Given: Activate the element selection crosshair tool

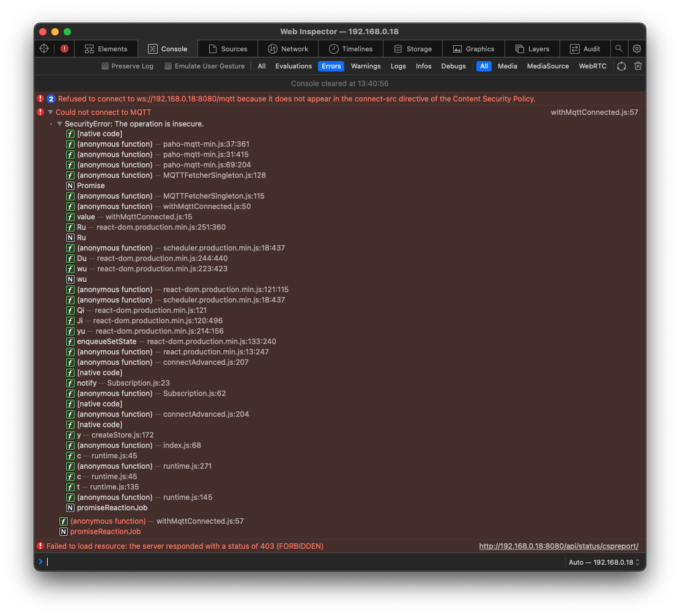Looking at the screenshot, I should click(43, 49).
